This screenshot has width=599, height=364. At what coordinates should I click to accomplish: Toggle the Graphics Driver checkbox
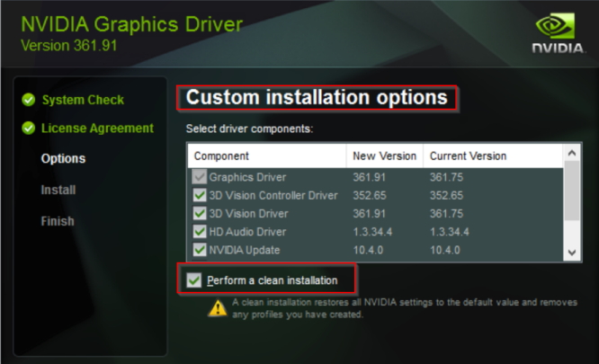tap(200, 177)
